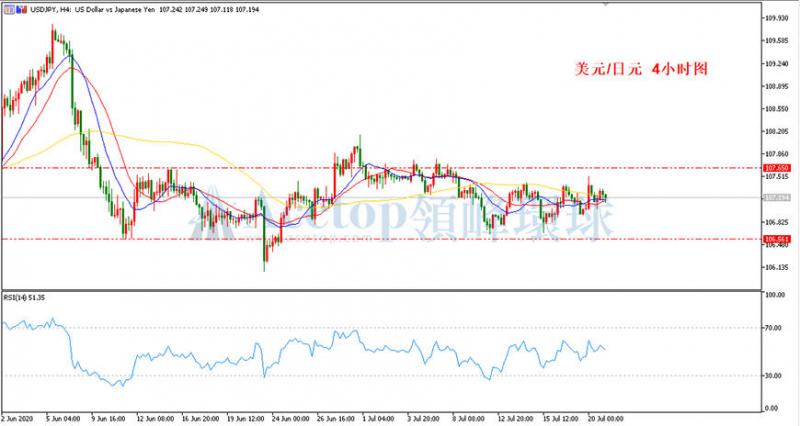Click the '1 Jul 04:00' time label
The width and height of the screenshot is (800, 426).
pos(380,419)
